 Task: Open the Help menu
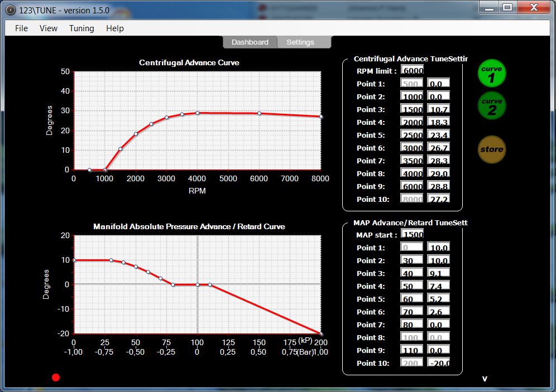pyautogui.click(x=115, y=28)
